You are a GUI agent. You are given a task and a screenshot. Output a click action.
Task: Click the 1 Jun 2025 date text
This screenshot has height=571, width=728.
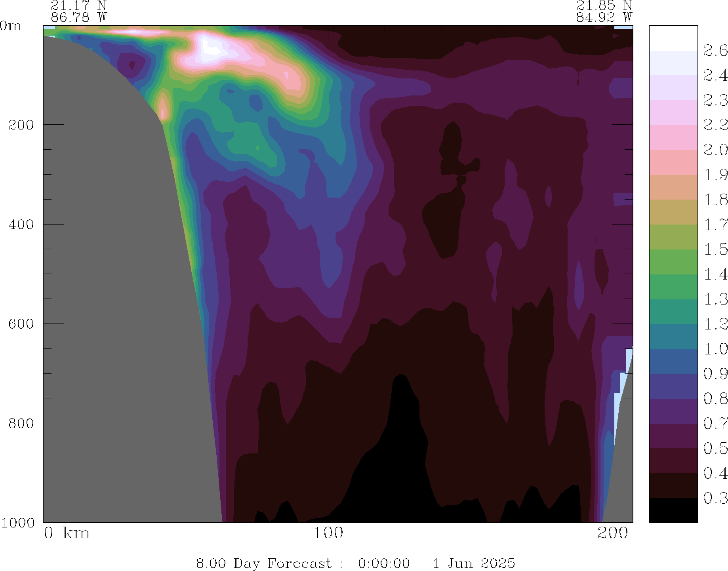473,563
